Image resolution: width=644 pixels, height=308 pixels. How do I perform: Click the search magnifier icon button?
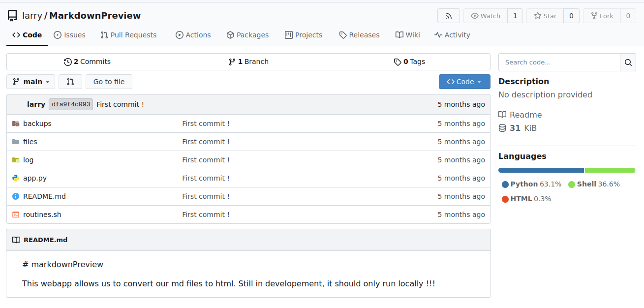(628, 62)
